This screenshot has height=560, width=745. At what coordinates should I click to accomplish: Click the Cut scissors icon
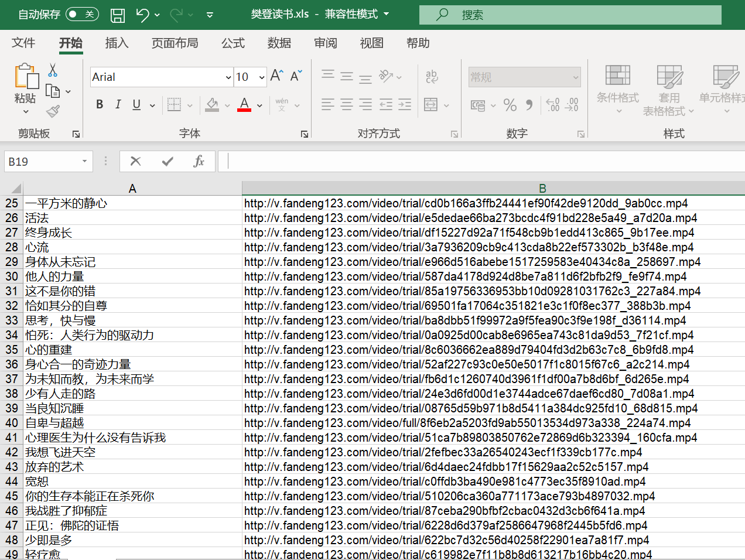[53, 70]
